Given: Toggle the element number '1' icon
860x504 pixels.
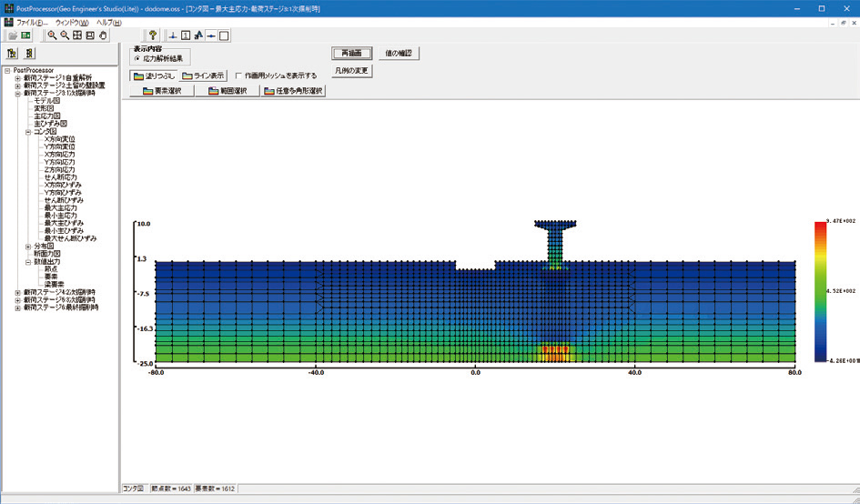Looking at the screenshot, I should pos(186,35).
